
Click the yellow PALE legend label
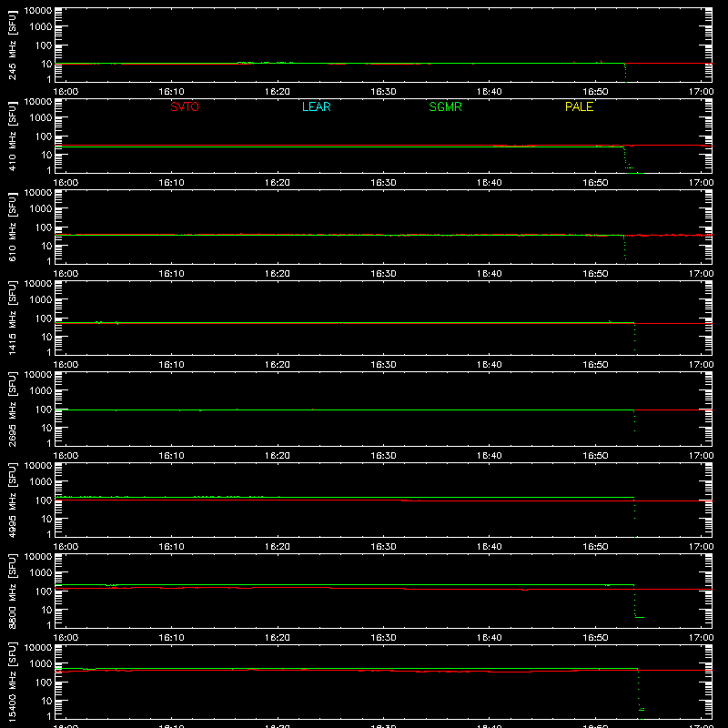[579, 106]
